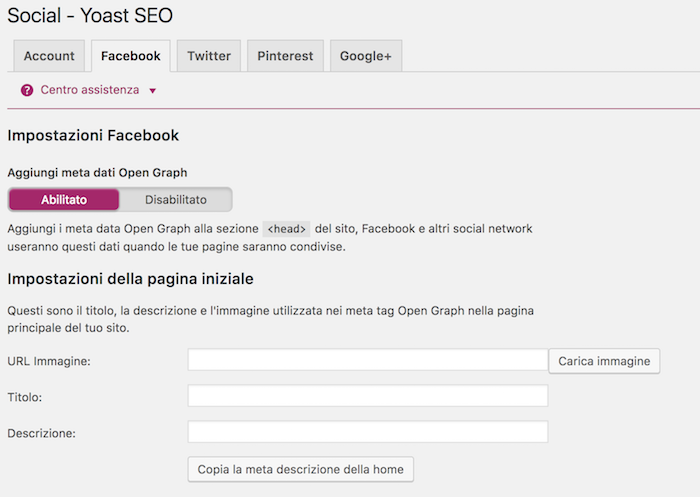Screen dimensions: 700x497
Task: Select the Facebook tab
Action: pos(130,56)
